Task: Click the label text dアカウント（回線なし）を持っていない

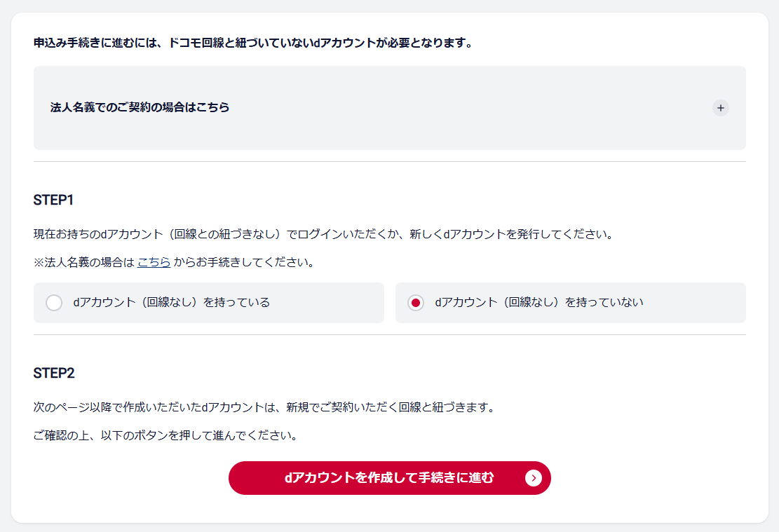Action: click(x=538, y=303)
